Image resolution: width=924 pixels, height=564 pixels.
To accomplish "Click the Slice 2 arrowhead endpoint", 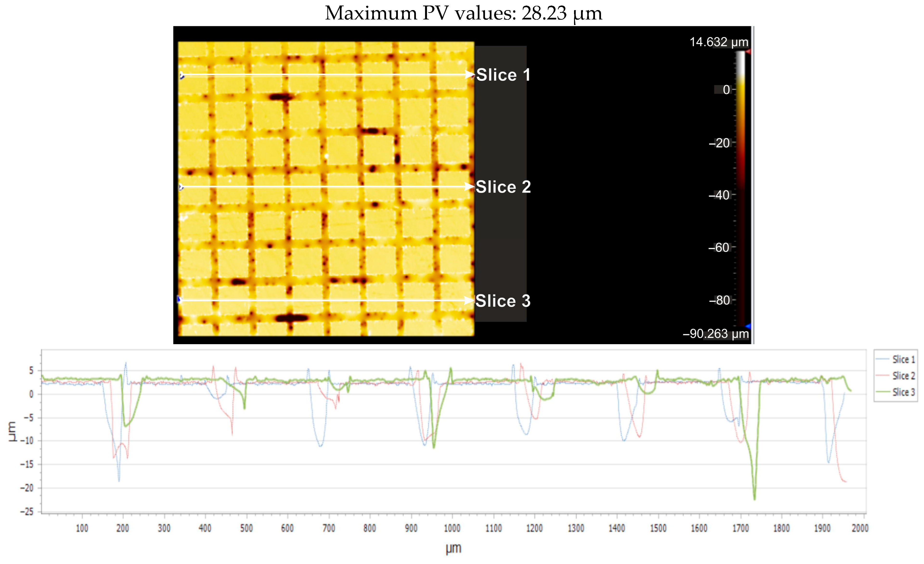I will (x=469, y=187).
